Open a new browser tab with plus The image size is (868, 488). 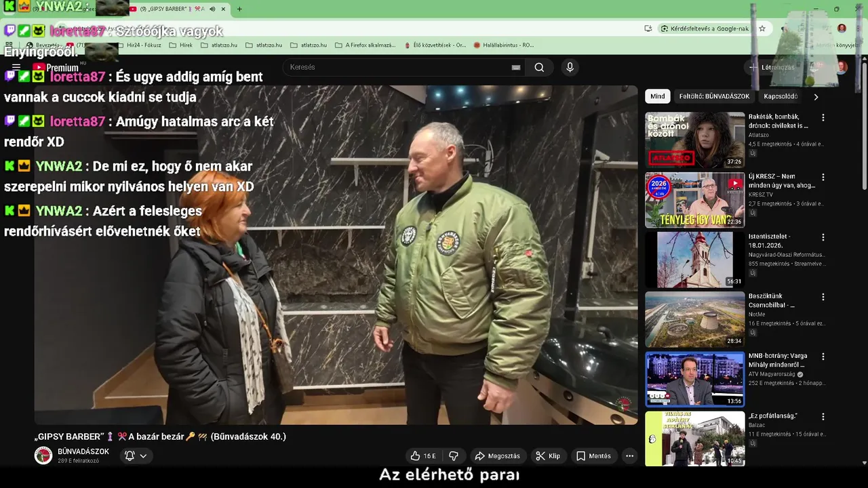(239, 9)
